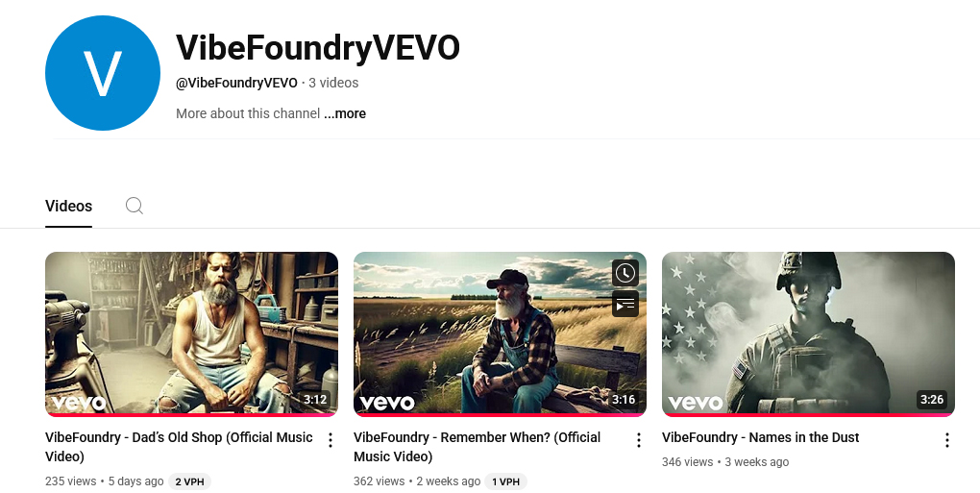This screenshot has width=980, height=493.
Task: Click the 1 VPH badge
Action: click(506, 481)
